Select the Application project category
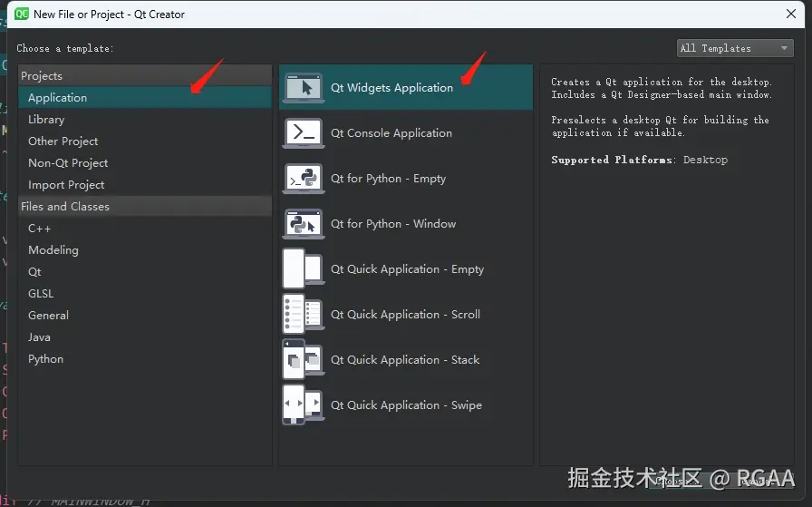This screenshot has height=507, width=812. [145, 97]
